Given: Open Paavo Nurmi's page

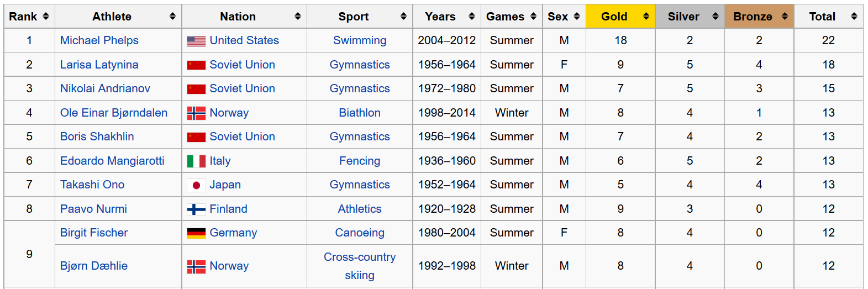Looking at the screenshot, I should click(x=93, y=209).
